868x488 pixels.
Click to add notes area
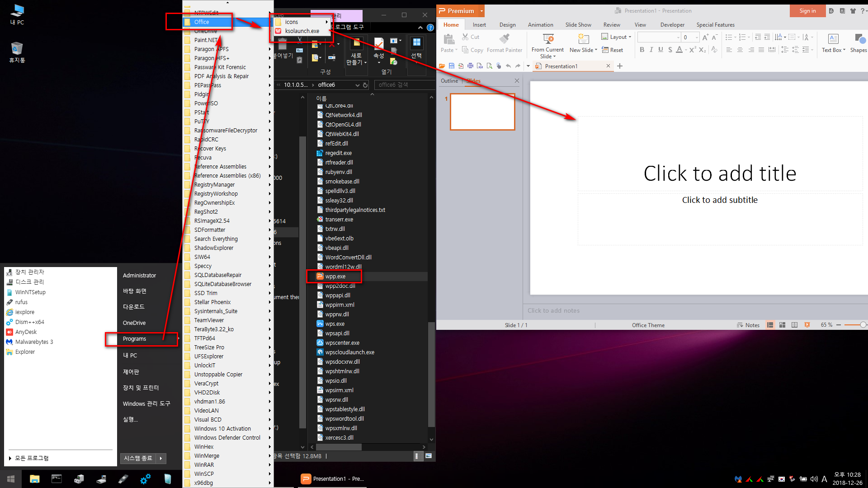pos(695,311)
